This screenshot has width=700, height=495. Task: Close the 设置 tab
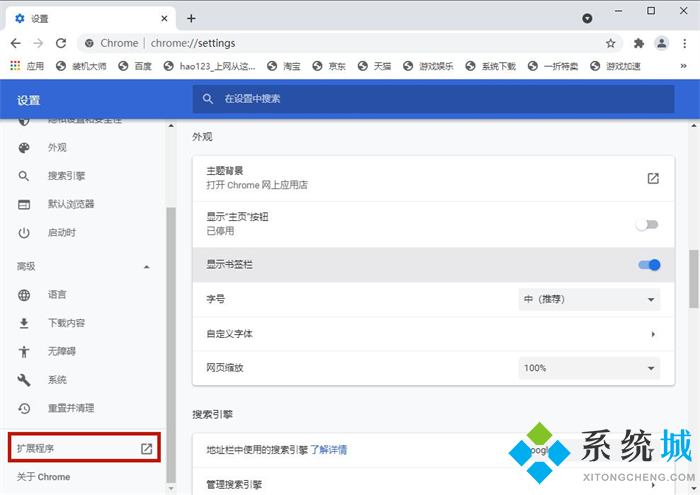[164, 18]
